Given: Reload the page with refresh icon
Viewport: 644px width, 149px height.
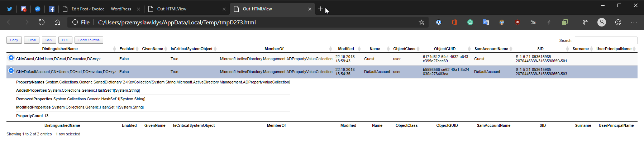Looking at the screenshot, I should click(42, 22).
